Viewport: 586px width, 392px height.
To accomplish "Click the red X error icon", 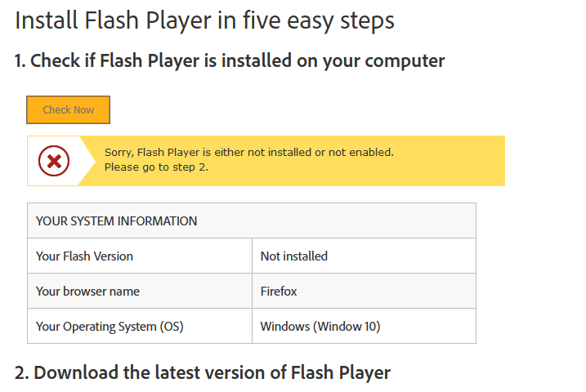I will pos(54,162).
